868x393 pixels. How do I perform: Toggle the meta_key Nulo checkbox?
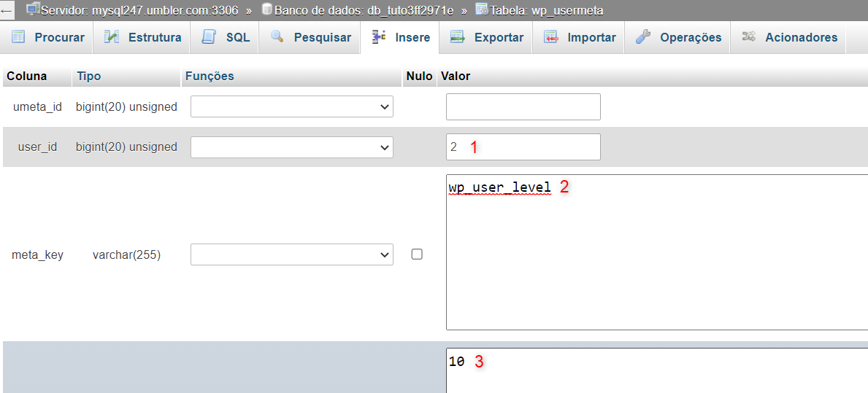pos(417,254)
